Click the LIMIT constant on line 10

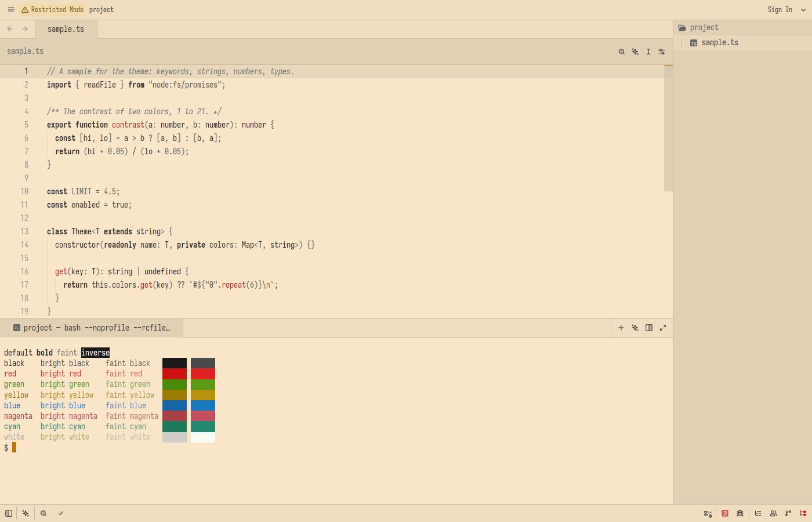click(x=82, y=191)
